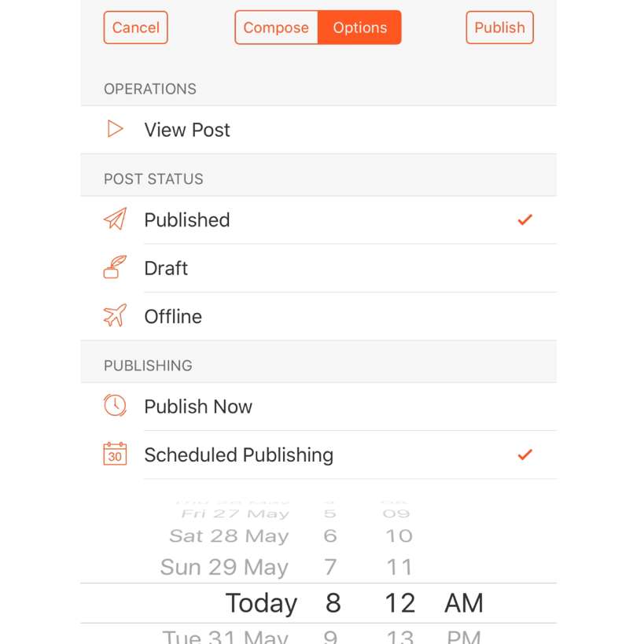Pick Sun 29 May in date wheel
The width and height of the screenshot is (644, 644).
pos(224,567)
